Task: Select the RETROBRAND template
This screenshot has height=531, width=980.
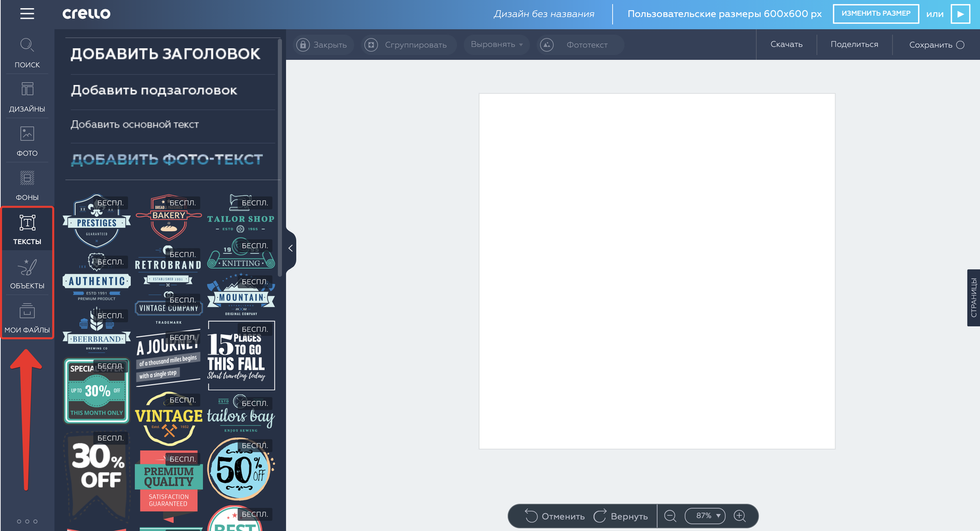Action: [169, 267]
